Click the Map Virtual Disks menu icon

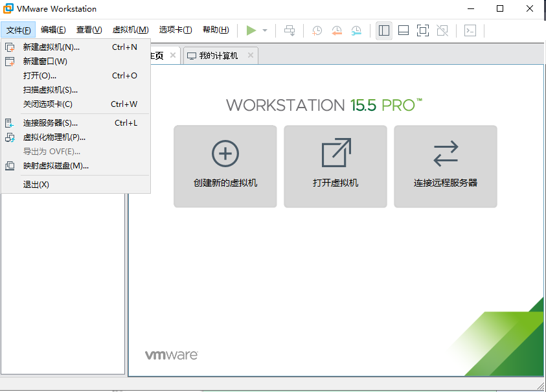coord(10,166)
